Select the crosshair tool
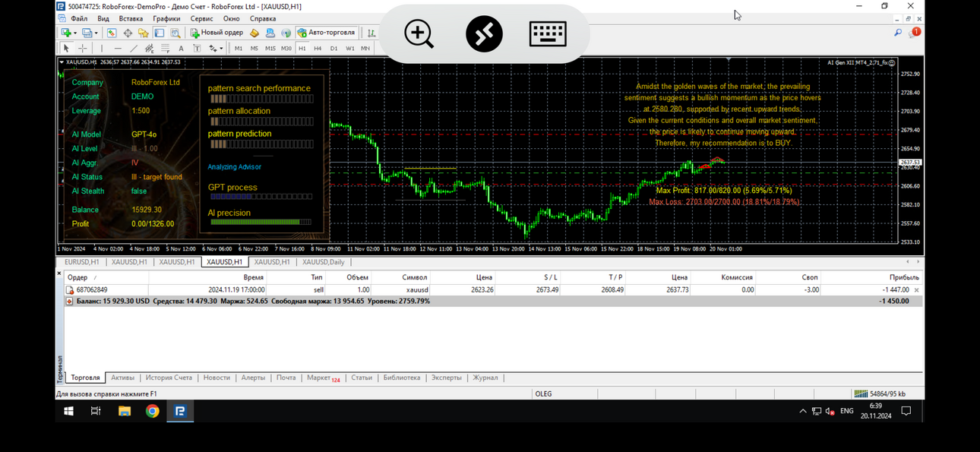This screenshot has width=980, height=452. point(83,48)
